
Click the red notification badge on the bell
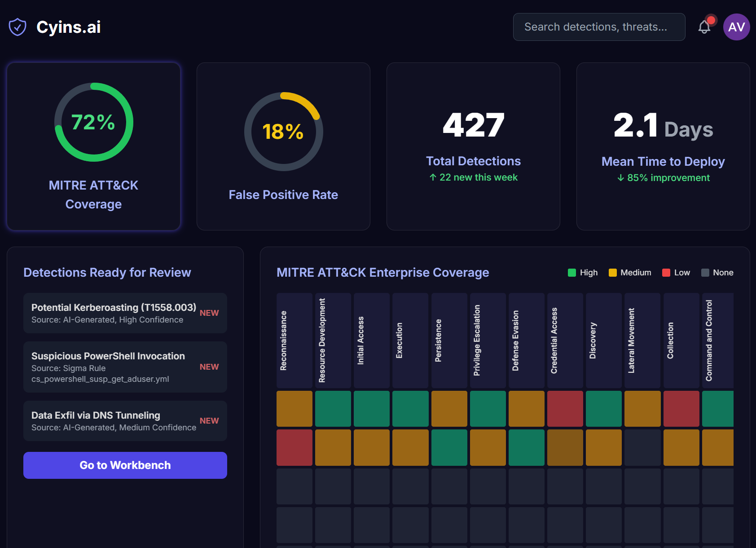[711, 19]
